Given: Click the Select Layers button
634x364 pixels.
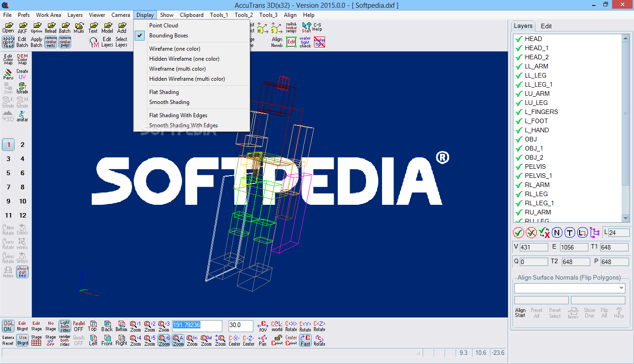Looking at the screenshot, I should [121, 42].
